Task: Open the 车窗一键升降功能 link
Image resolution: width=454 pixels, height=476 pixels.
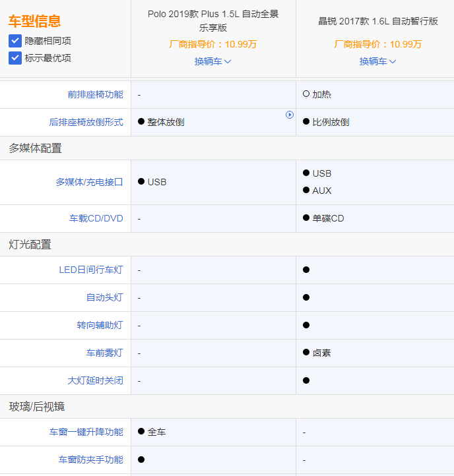Action: point(86,432)
